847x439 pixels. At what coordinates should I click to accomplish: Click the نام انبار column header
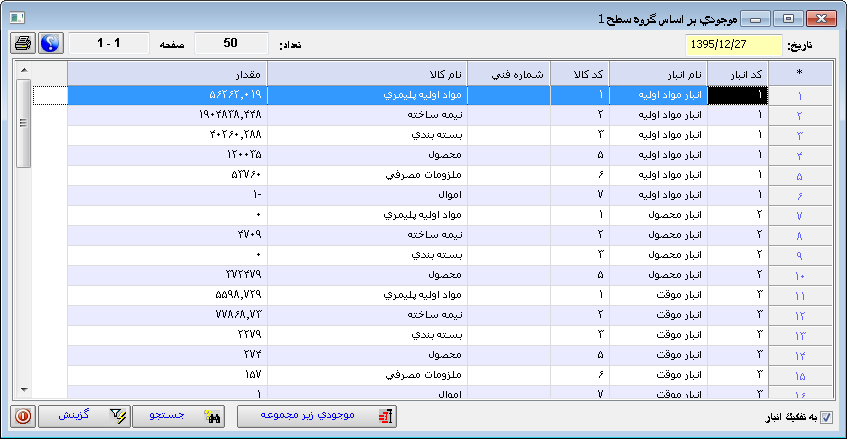(657, 73)
